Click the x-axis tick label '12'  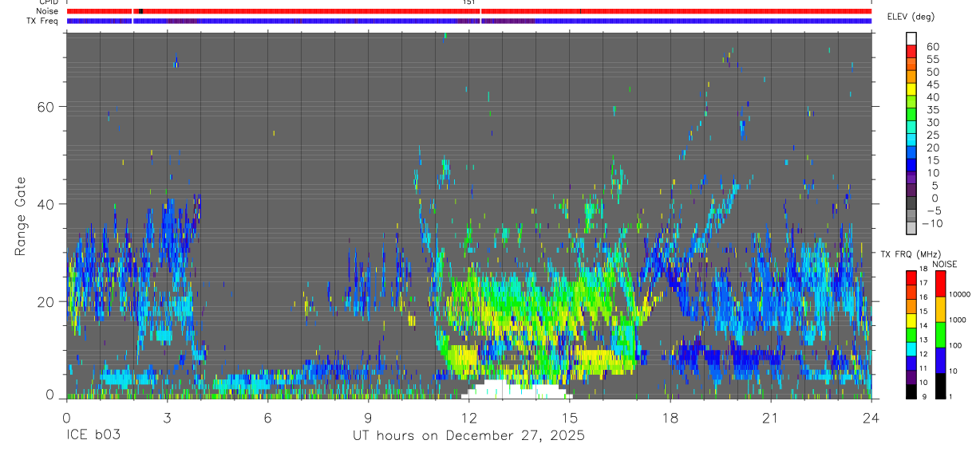(469, 418)
